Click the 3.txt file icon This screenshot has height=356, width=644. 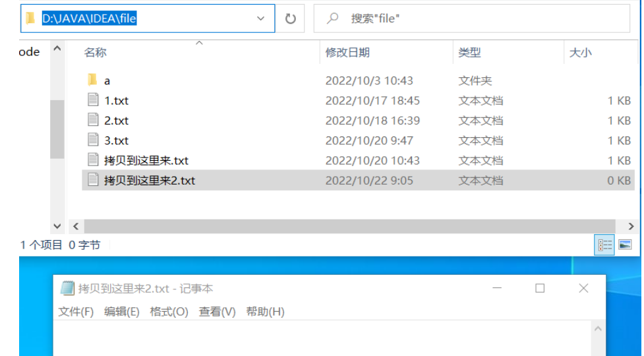point(93,140)
